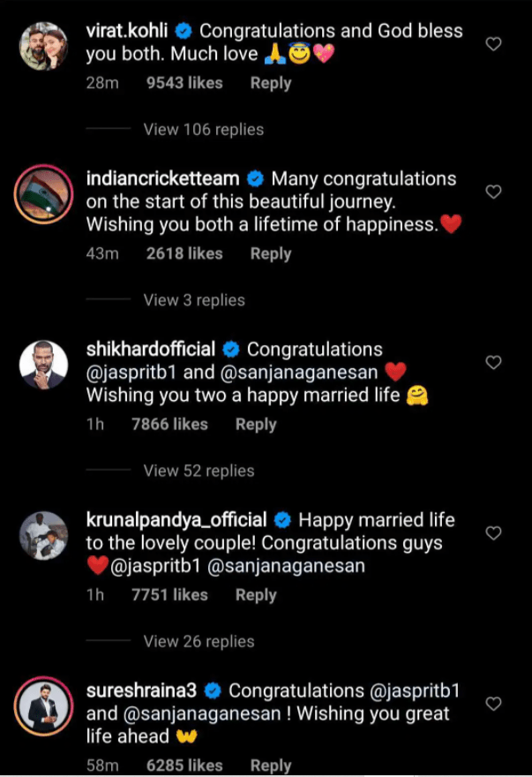Click sureshraina3's profile picture
Image resolution: width=532 pixels, height=777 pixels.
point(43,705)
